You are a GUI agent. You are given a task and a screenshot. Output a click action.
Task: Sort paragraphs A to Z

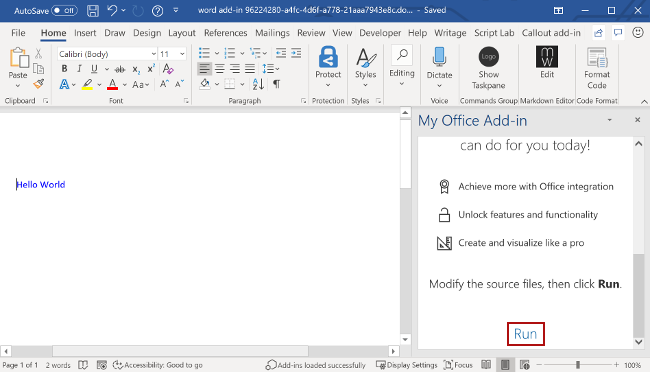point(258,84)
